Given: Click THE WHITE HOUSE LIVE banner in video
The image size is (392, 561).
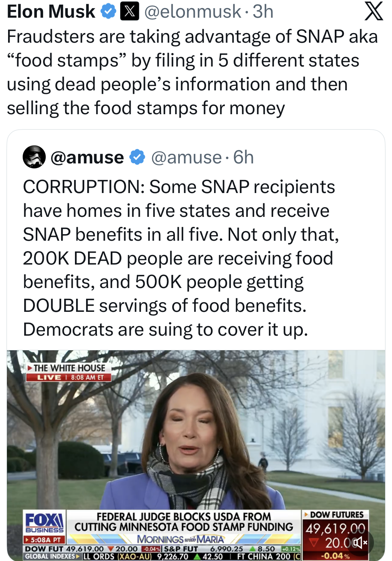Looking at the screenshot, I should [68, 372].
